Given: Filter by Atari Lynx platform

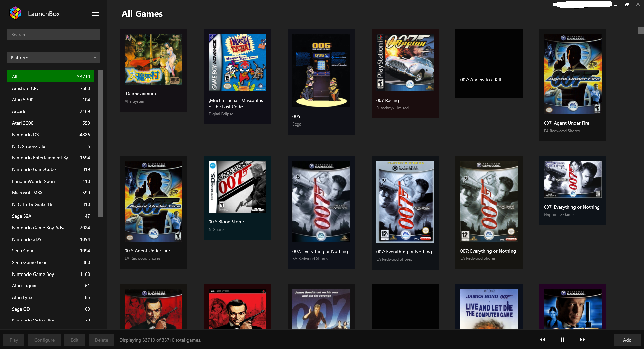Looking at the screenshot, I should 50,297.
